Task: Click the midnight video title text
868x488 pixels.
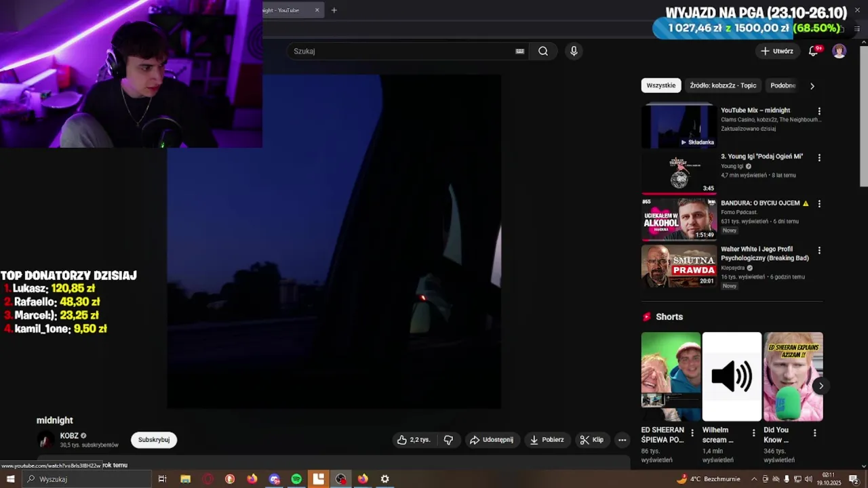Action: (x=54, y=420)
